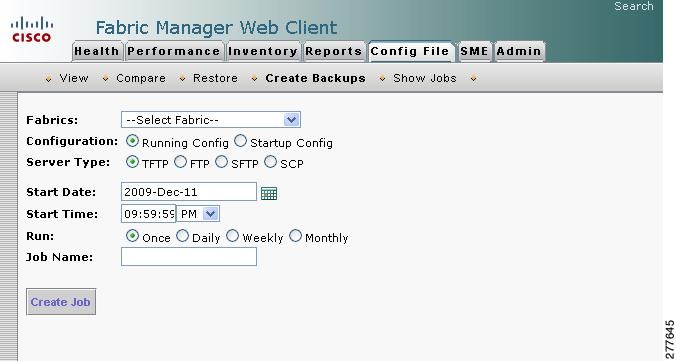The height and width of the screenshot is (361, 676).
Task: Select the Startup Config radio button
Action: pyautogui.click(x=241, y=141)
